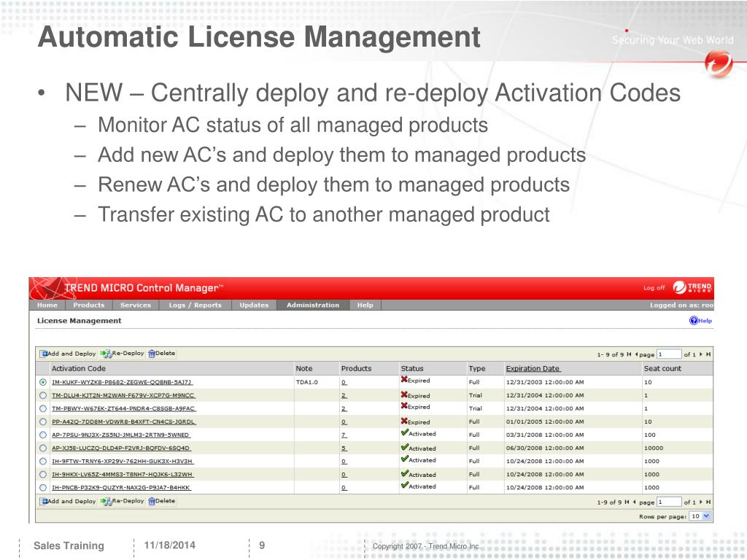Select the radio button for IM-KUKF code
Screen dimensions: 747x560
pos(43,382)
